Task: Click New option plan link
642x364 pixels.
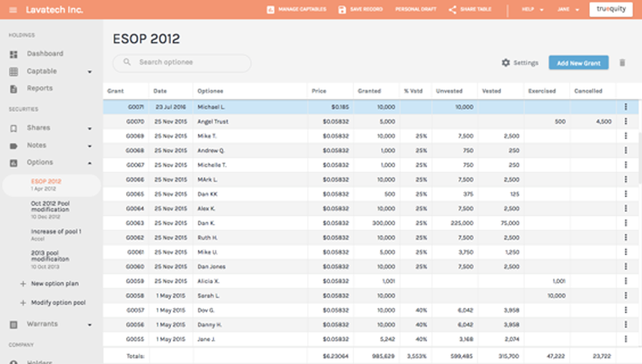Action: [x=54, y=284]
